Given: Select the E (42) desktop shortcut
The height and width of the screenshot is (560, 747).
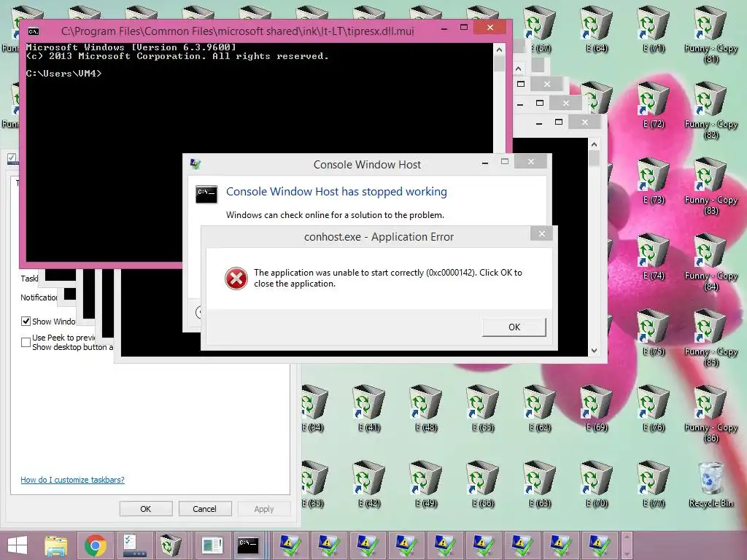Looking at the screenshot, I should (368, 484).
